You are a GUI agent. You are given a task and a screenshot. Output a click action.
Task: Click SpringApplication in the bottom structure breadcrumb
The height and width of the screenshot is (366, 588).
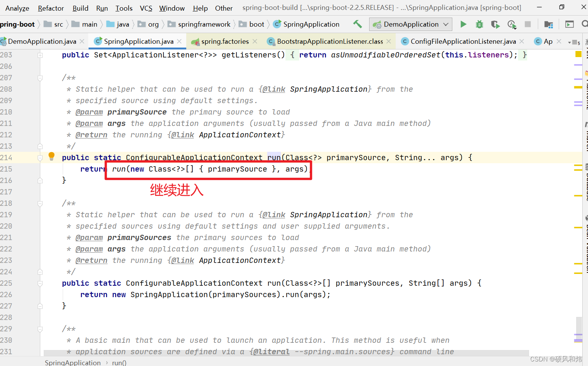click(73, 363)
